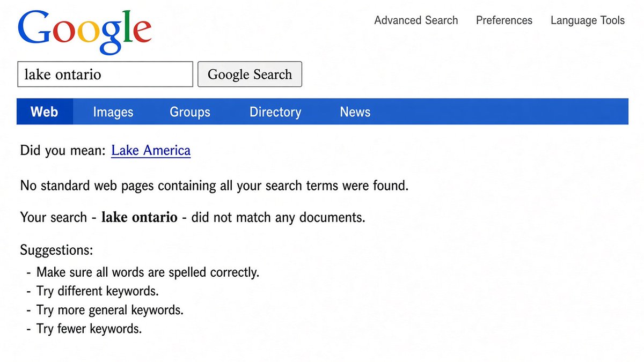Click the 'Suggestions:' heading

(x=56, y=250)
